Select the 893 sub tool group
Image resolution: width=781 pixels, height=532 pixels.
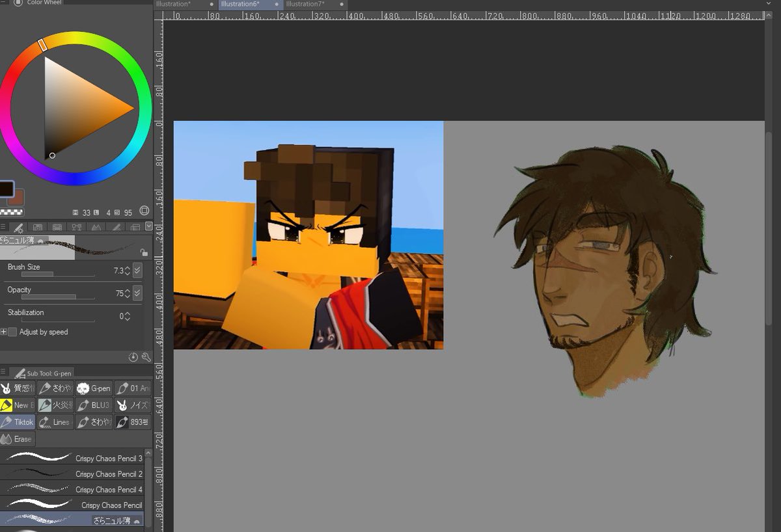pos(133,422)
